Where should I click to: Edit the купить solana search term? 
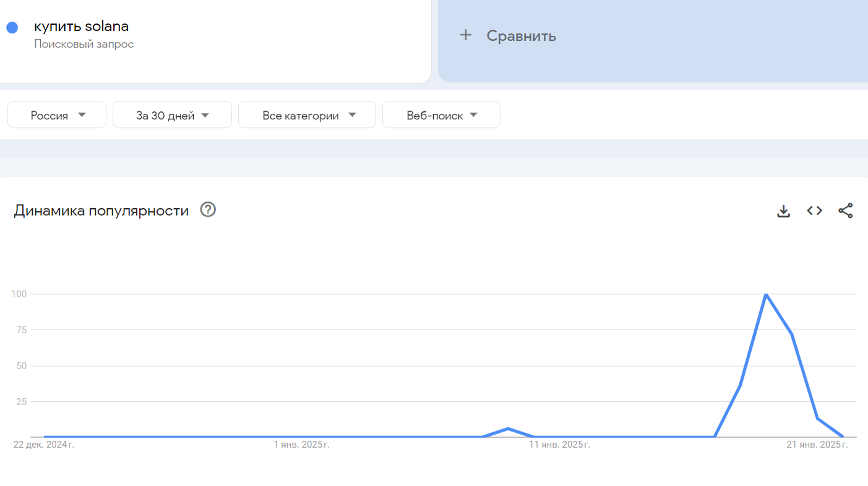tap(81, 27)
